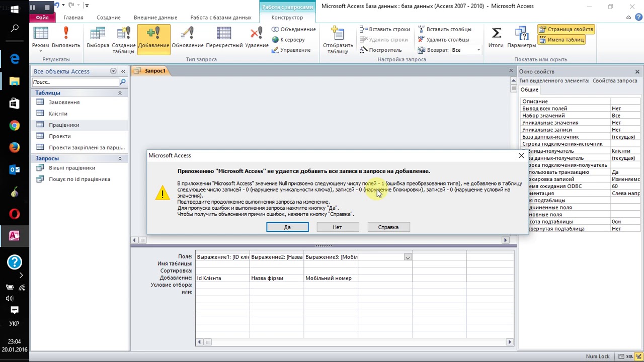Confirm the dialog with Да
This screenshot has height=362, width=644.
(287, 227)
